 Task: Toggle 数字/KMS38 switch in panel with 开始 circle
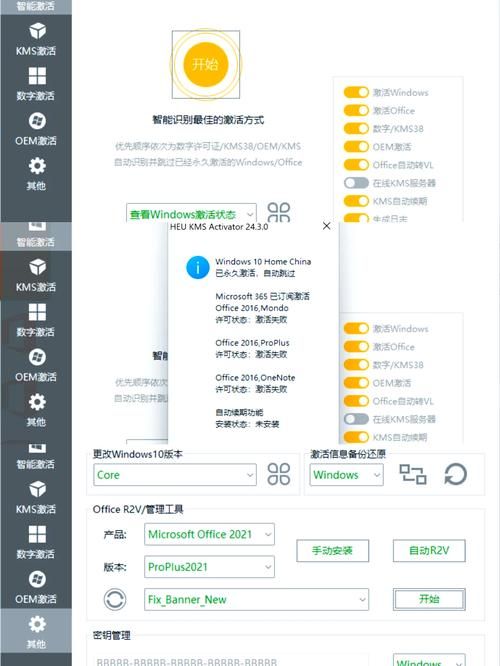click(x=356, y=128)
